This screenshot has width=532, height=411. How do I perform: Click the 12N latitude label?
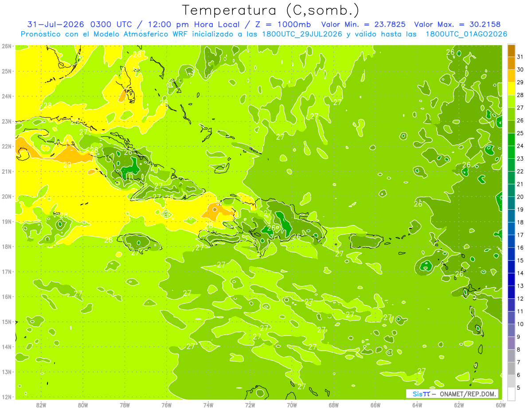7,397
